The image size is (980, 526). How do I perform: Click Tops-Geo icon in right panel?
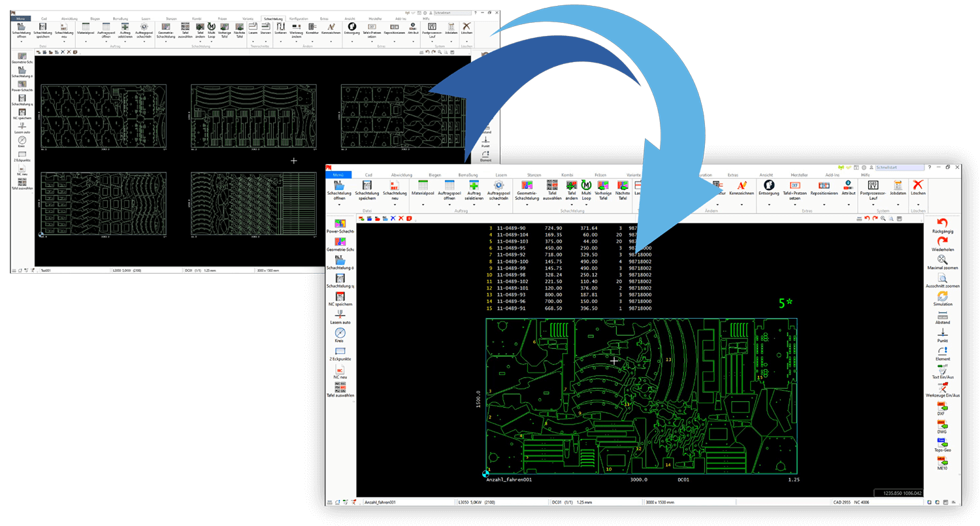(x=941, y=446)
